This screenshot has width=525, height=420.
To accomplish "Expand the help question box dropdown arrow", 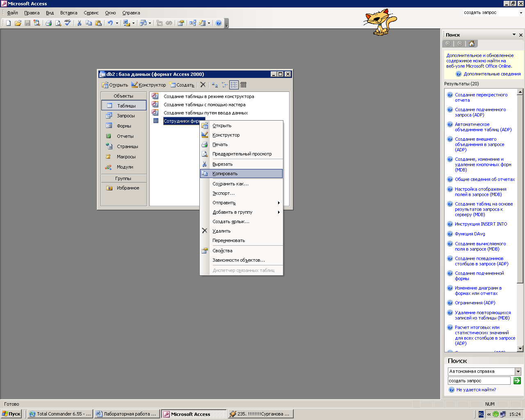I will point(521,13).
